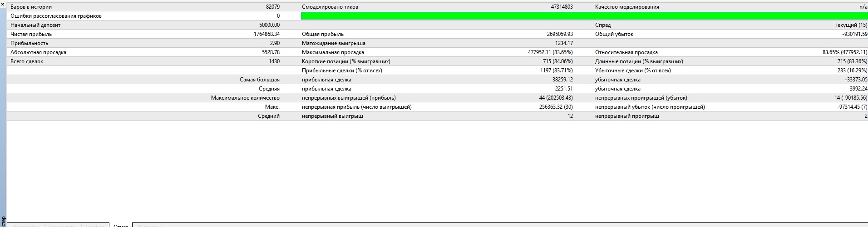The height and width of the screenshot is (227, 868).
Task: Select the value -97314.45 (7)
Action: [852, 107]
